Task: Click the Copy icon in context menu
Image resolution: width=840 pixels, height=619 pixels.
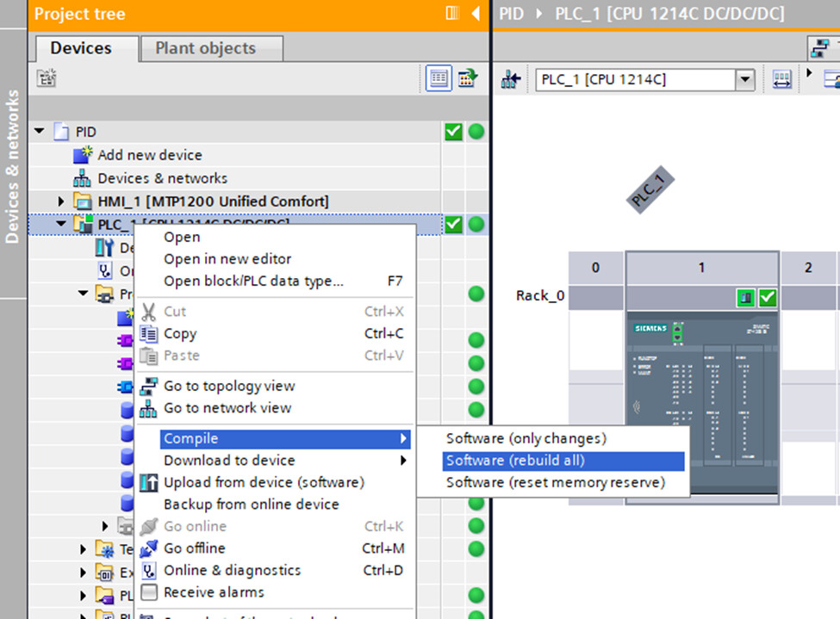Action: [148, 333]
